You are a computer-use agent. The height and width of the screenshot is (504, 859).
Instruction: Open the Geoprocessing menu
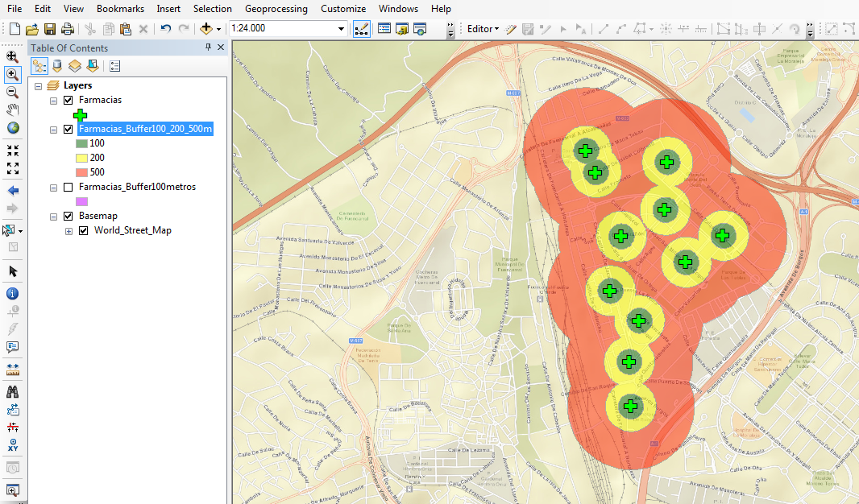pos(276,9)
